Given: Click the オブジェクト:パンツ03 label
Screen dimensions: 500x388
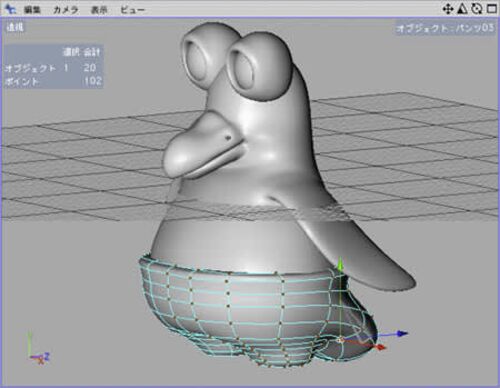Looking at the screenshot, I should (445, 28).
